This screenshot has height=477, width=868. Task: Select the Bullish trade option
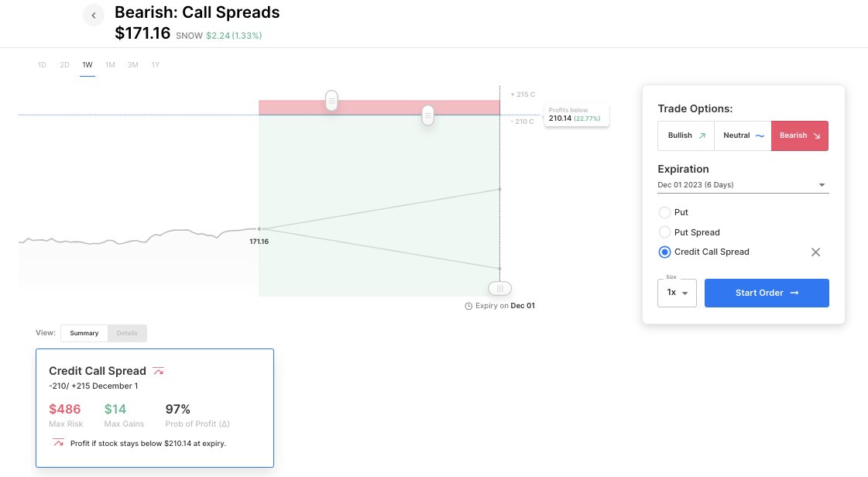coord(686,136)
